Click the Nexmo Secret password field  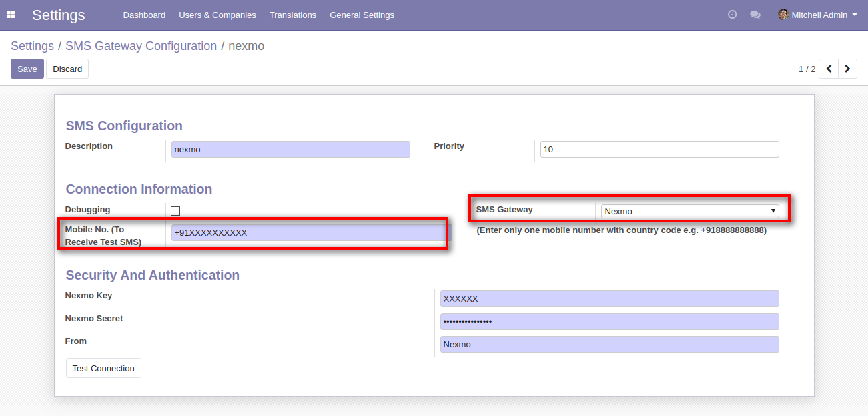click(609, 322)
